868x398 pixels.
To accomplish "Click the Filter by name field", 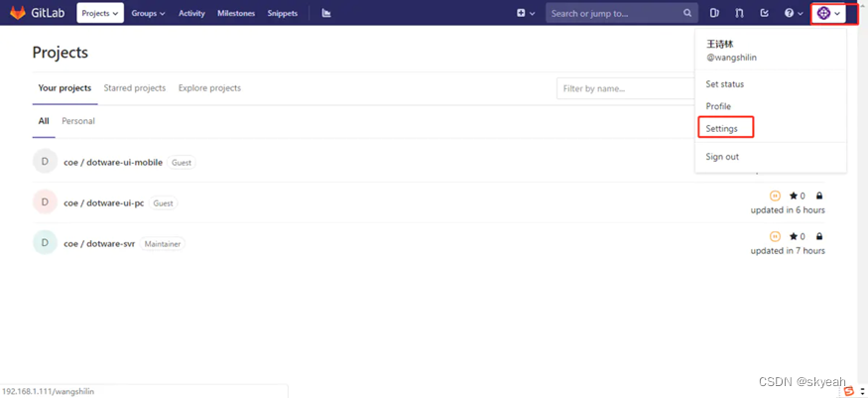I will (626, 88).
